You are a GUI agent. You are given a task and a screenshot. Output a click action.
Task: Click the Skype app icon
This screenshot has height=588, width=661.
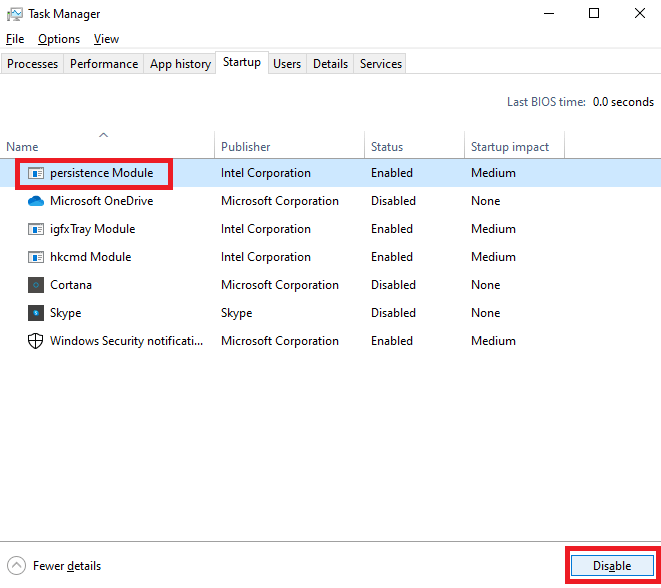(36, 313)
